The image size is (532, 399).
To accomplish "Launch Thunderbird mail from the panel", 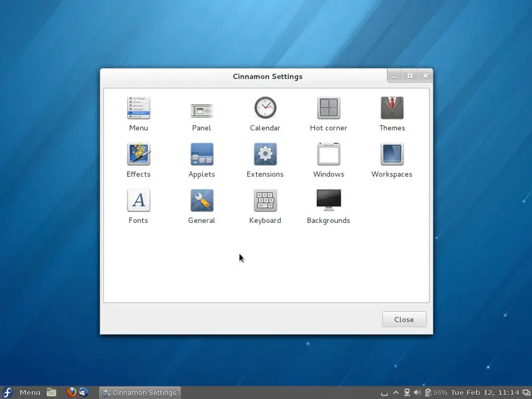I will point(83,392).
